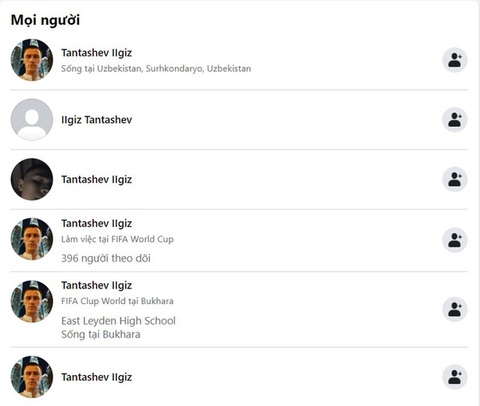Add friend for the last listed Tantashev Ilgiz
This screenshot has height=406, width=480.
[455, 377]
